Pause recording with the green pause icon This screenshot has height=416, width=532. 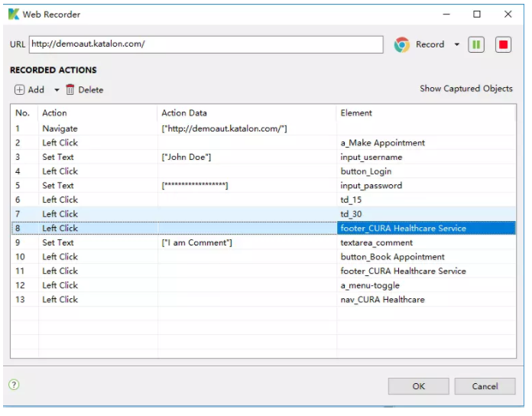pyautogui.click(x=475, y=44)
